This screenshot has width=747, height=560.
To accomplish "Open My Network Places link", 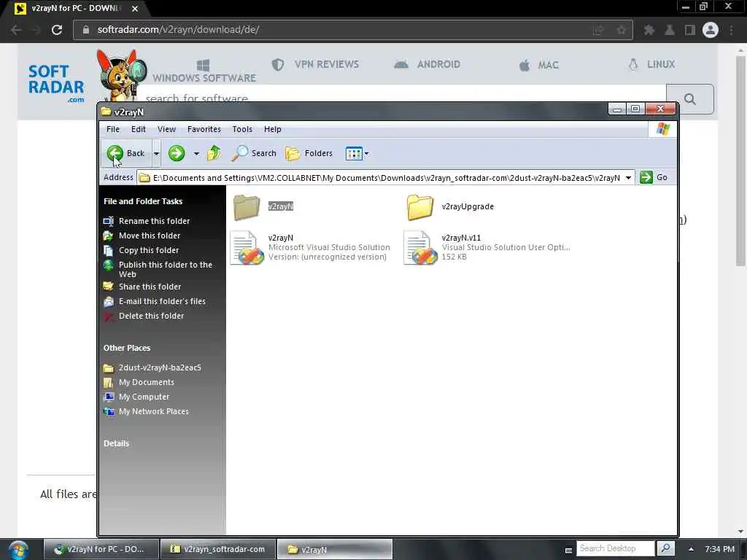I will point(153,411).
